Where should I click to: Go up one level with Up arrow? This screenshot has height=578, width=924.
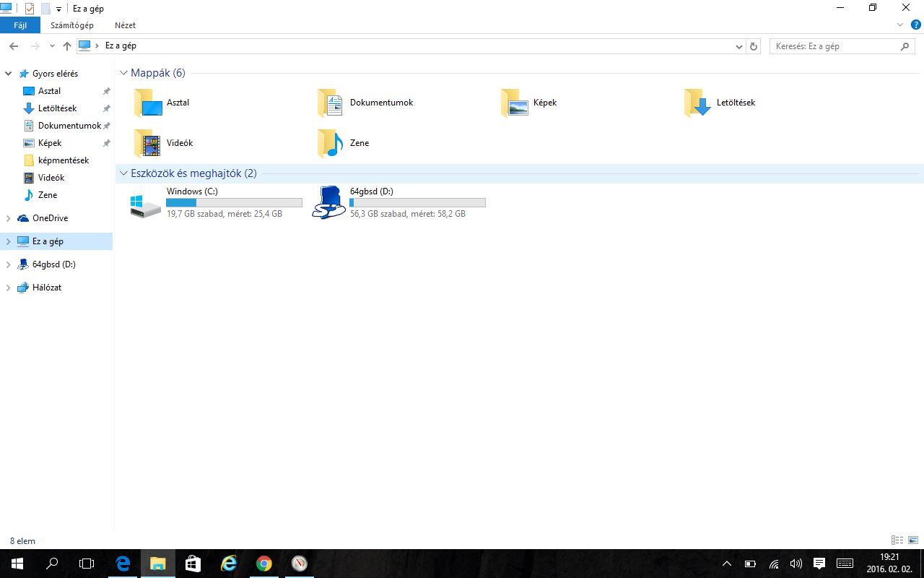click(67, 46)
